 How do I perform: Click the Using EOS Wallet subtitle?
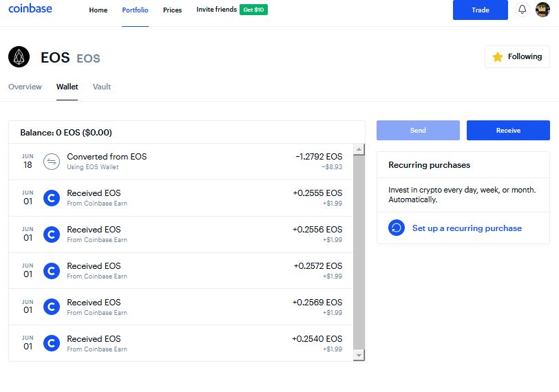[x=93, y=167]
